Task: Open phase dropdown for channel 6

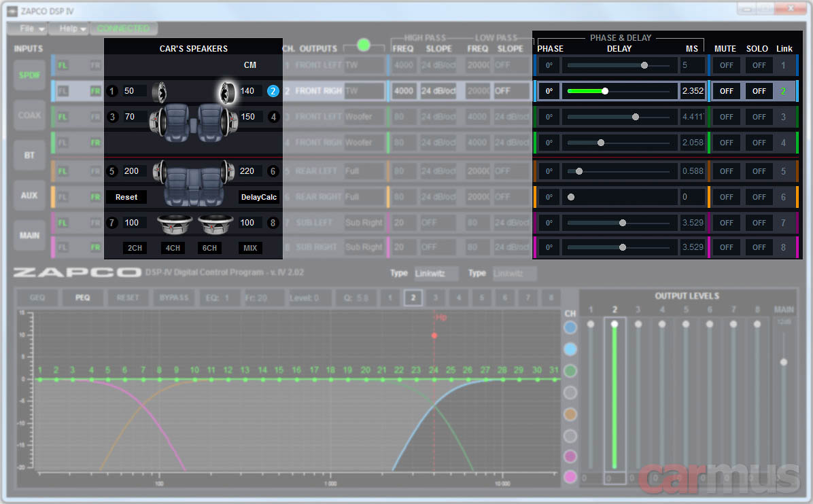Action: point(549,198)
